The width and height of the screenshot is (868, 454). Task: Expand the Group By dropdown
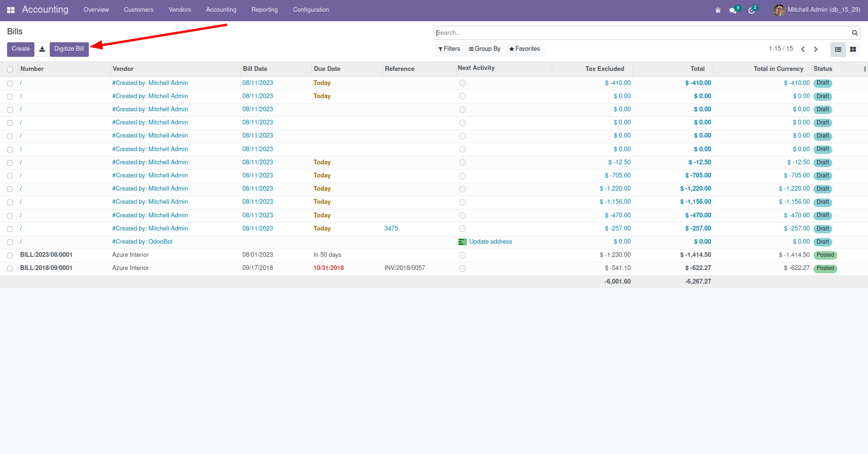click(485, 49)
